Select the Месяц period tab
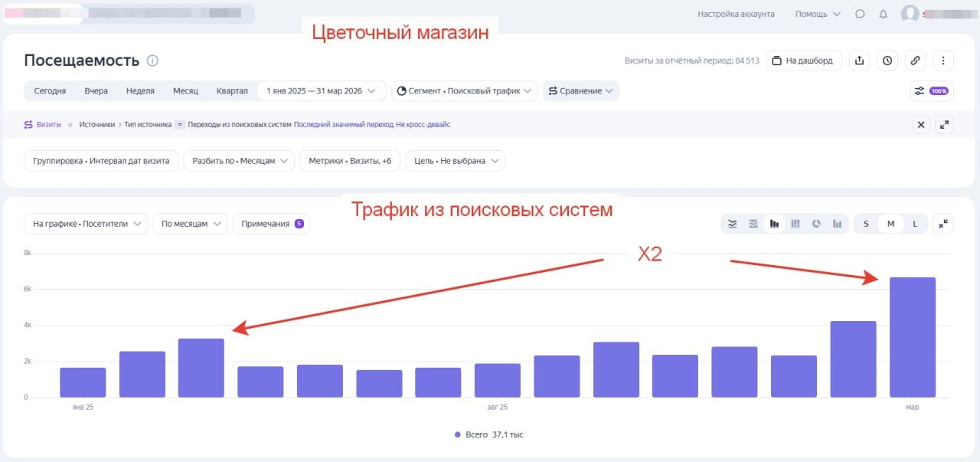The image size is (980, 462). tap(185, 90)
